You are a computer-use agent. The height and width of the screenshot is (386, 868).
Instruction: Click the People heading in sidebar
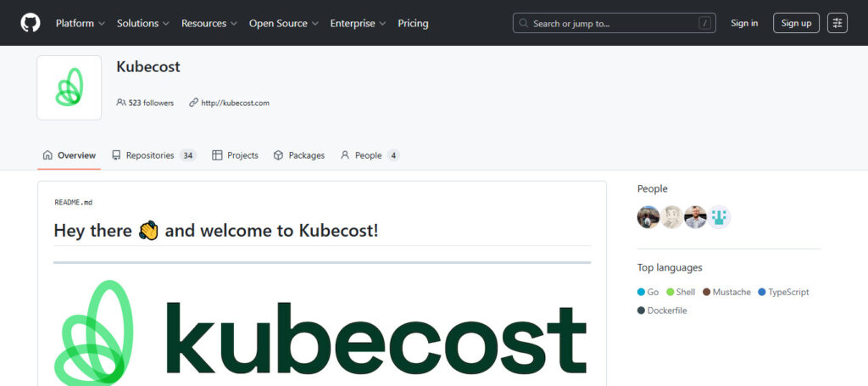click(652, 189)
